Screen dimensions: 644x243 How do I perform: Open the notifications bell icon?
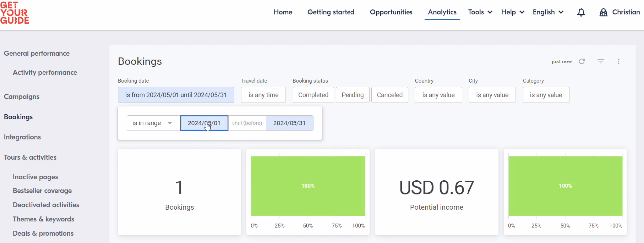(581, 12)
